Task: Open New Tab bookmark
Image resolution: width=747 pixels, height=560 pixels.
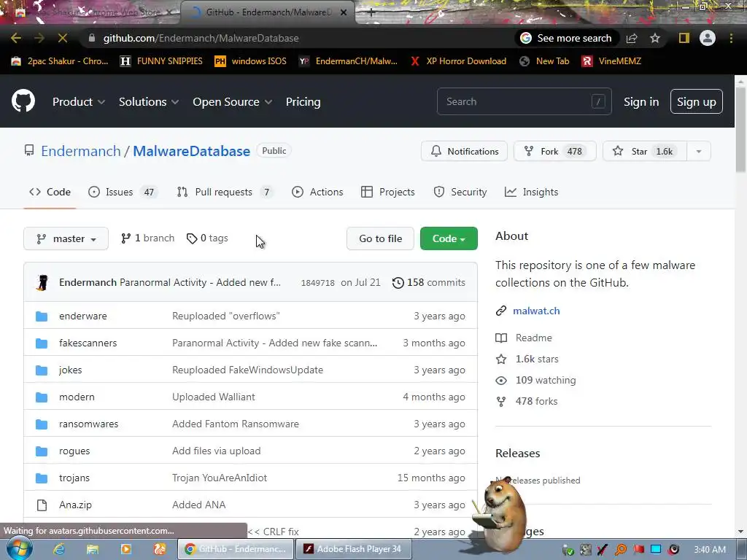Action: (544, 61)
